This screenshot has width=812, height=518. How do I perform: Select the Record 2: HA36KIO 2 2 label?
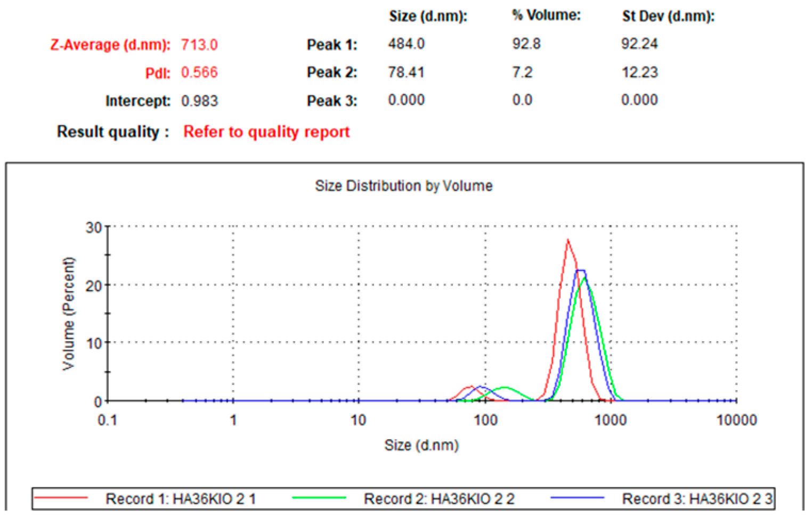pyautogui.click(x=439, y=499)
